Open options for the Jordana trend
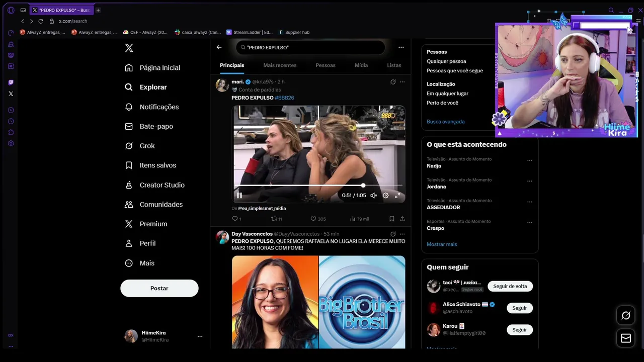Viewport: 644px width, 362px height. click(530, 181)
